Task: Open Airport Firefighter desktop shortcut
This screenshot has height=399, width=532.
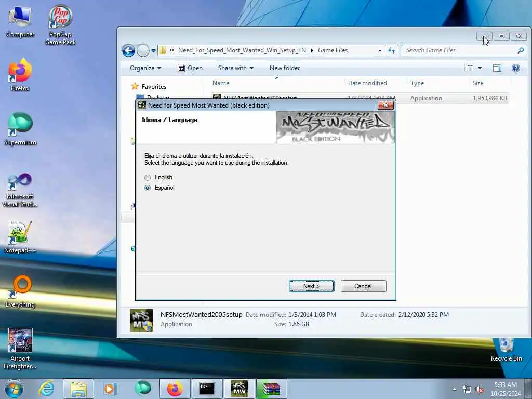Action: [20, 349]
